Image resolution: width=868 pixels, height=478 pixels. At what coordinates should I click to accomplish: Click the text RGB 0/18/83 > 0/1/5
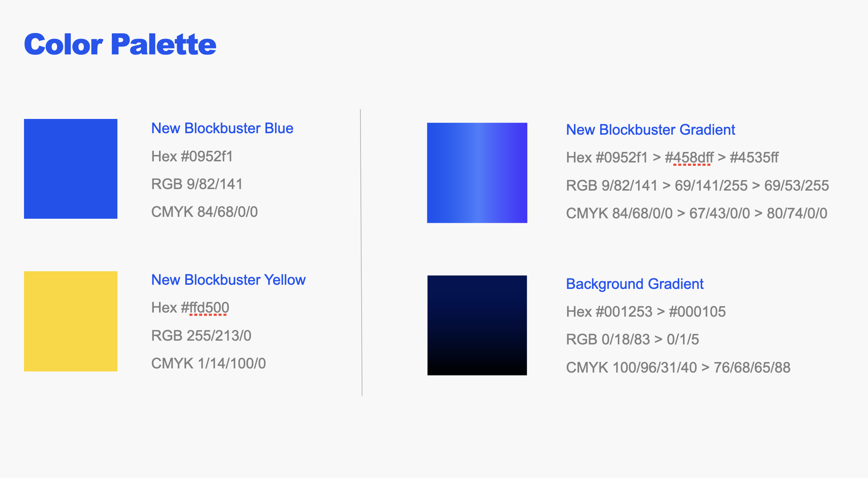coord(632,340)
